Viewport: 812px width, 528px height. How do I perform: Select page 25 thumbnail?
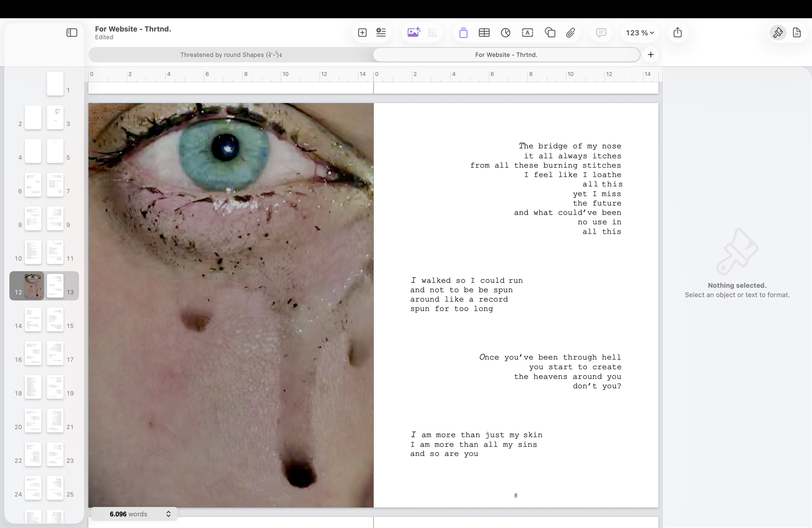pos(55,488)
